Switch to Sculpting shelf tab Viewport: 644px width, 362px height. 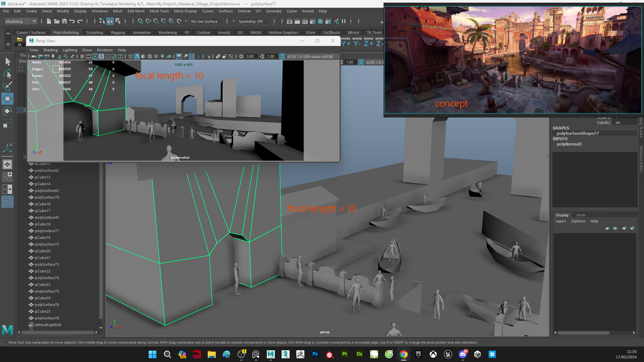click(x=95, y=33)
